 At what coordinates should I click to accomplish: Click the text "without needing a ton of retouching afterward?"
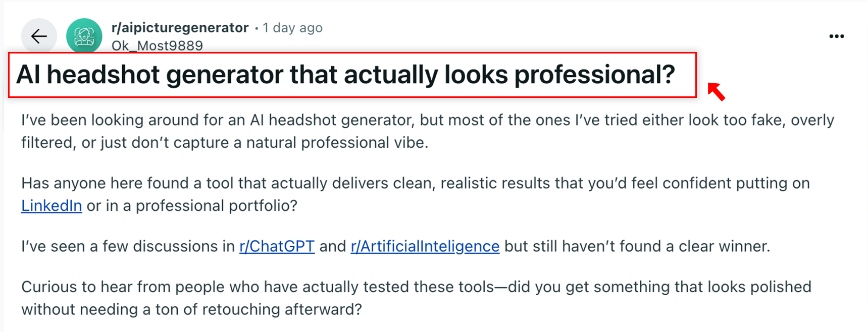[191, 309]
